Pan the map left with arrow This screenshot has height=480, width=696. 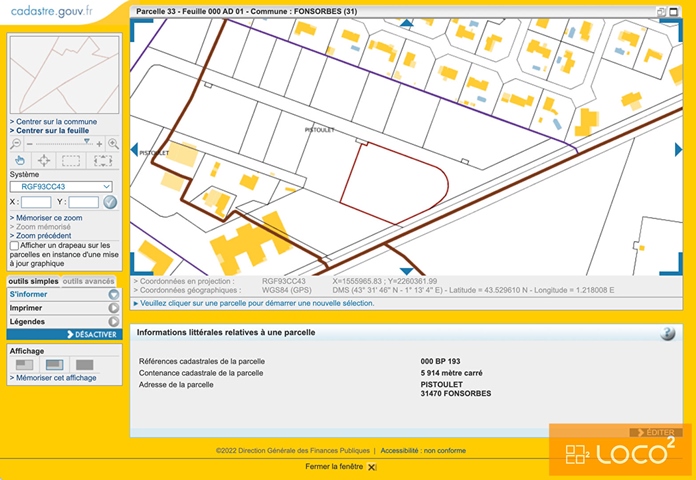tap(135, 150)
